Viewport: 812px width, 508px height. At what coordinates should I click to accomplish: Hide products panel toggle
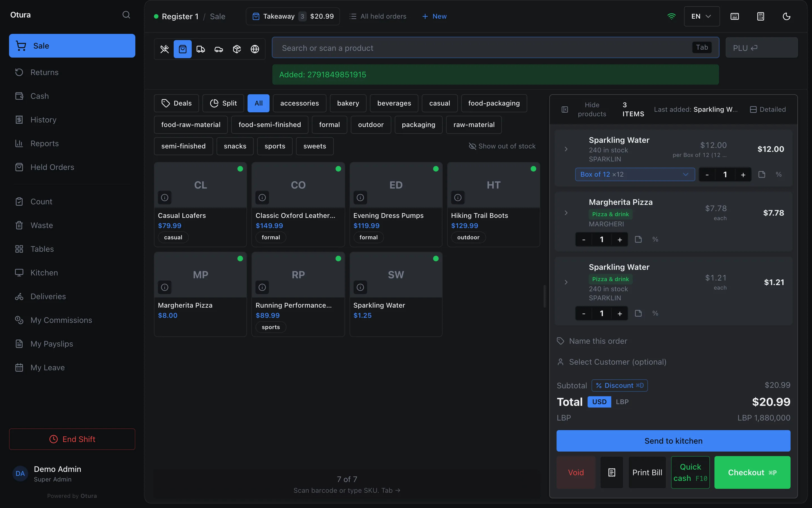pyautogui.click(x=584, y=110)
